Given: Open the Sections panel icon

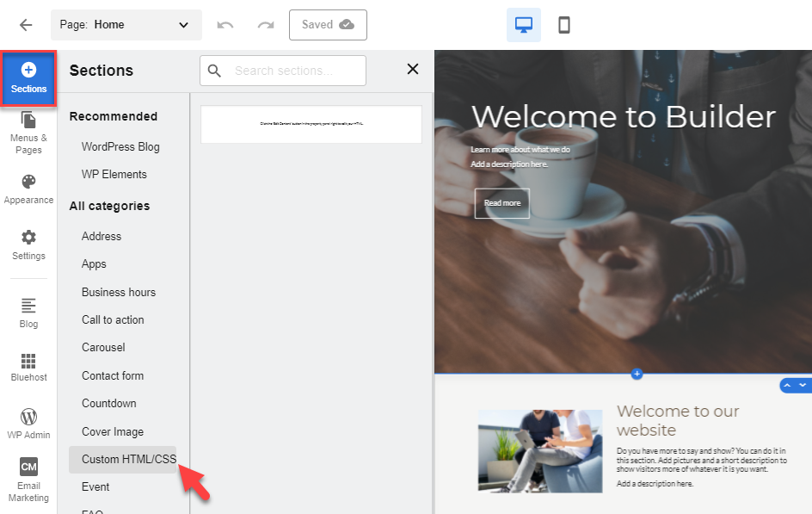Looking at the screenshot, I should click(29, 77).
